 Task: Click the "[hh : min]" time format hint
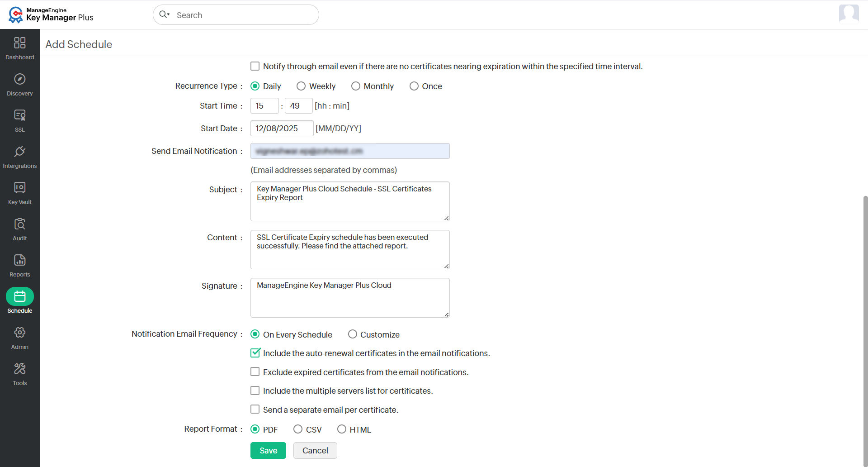click(x=332, y=106)
